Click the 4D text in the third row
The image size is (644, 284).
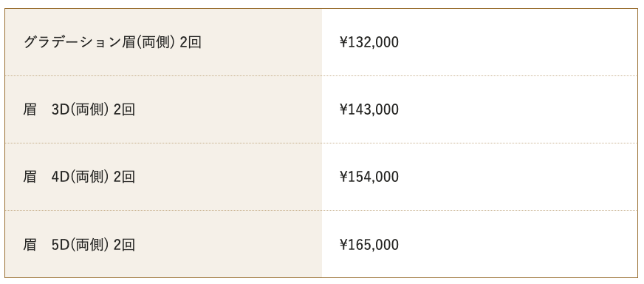(61, 177)
